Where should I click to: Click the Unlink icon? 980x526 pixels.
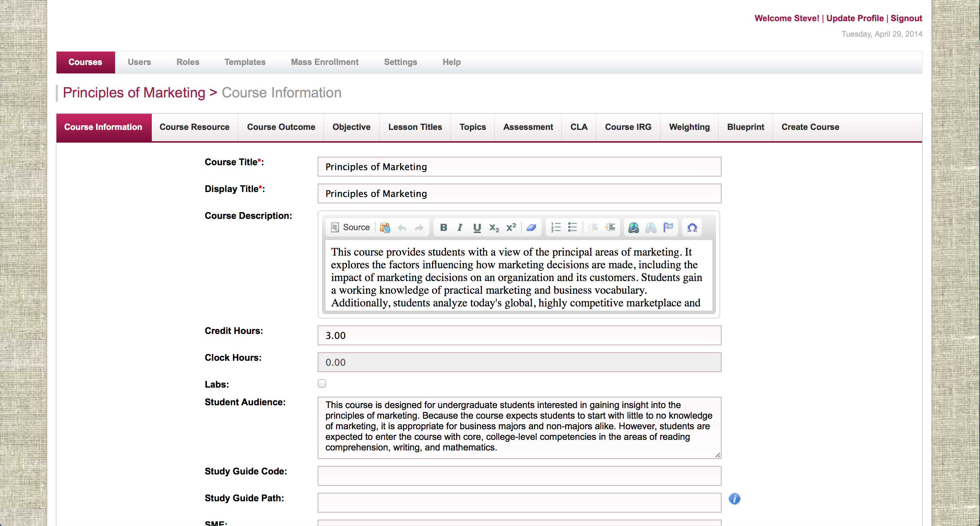(x=651, y=227)
